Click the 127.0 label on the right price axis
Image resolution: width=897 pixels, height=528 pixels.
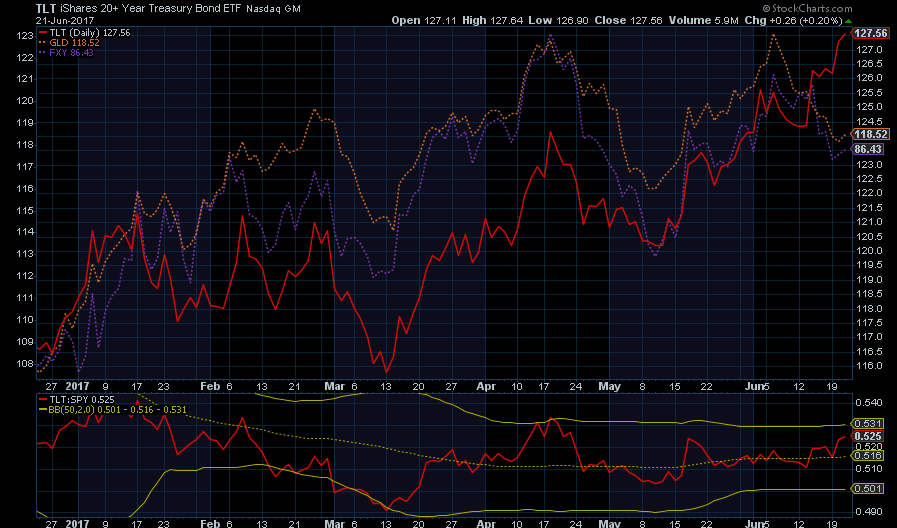point(868,49)
